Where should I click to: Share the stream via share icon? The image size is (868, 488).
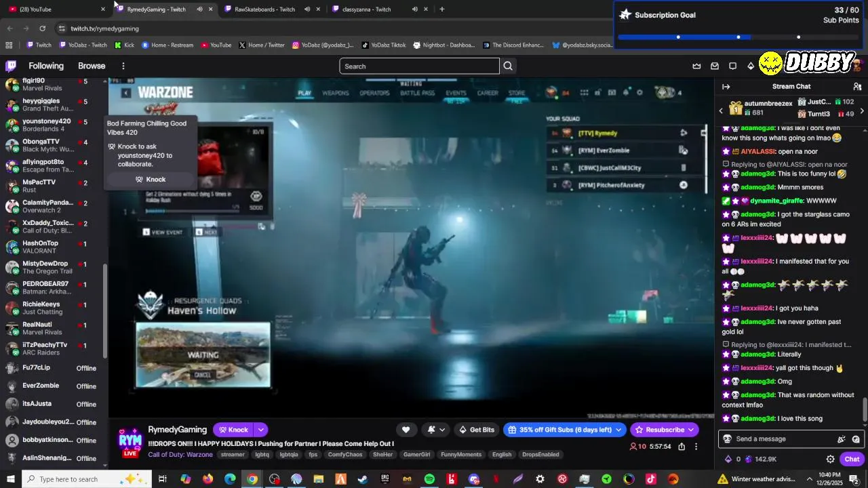(x=682, y=447)
